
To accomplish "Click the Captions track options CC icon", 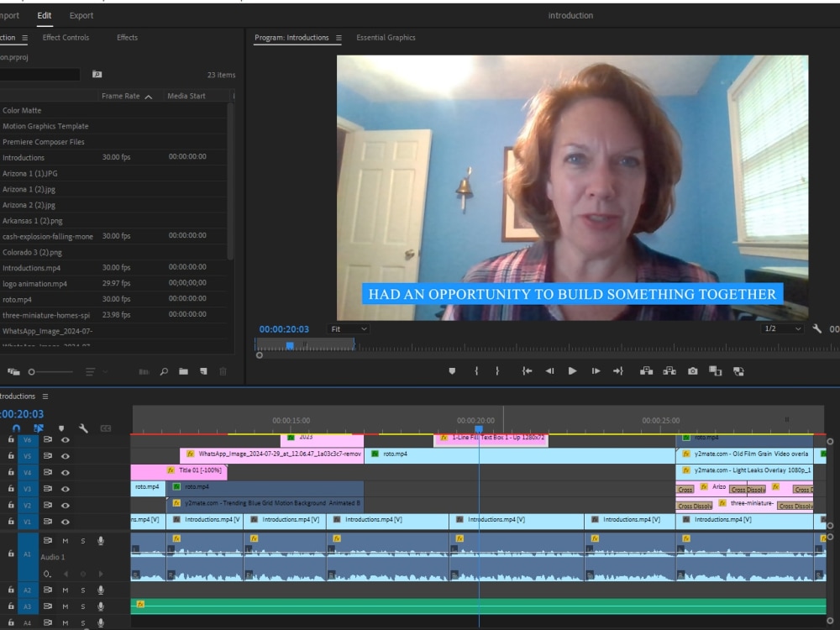I will click(x=106, y=428).
